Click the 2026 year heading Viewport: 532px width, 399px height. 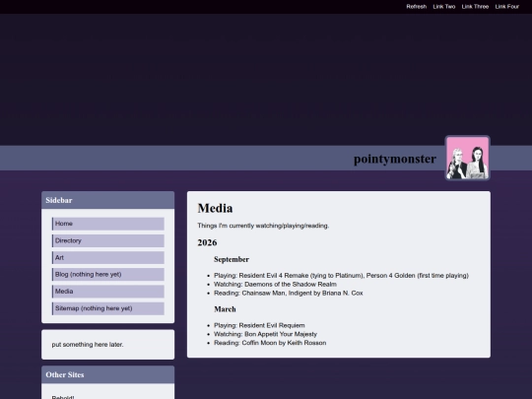point(207,242)
